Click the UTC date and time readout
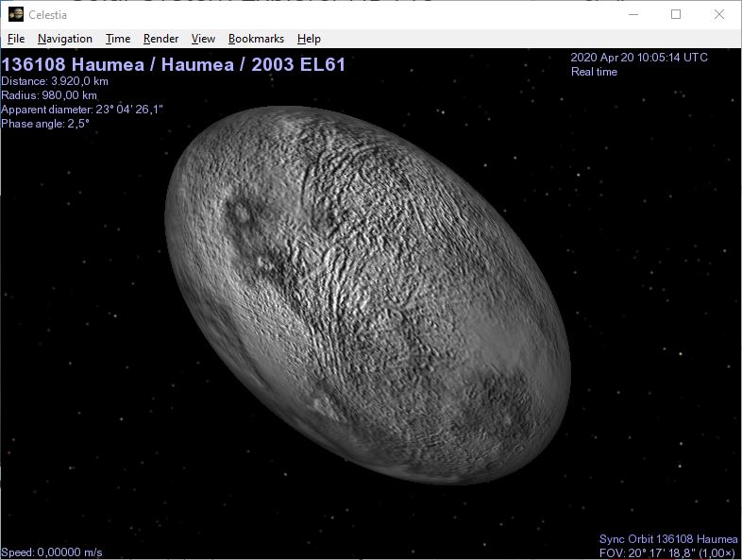This screenshot has height=560, width=742. tap(639, 58)
